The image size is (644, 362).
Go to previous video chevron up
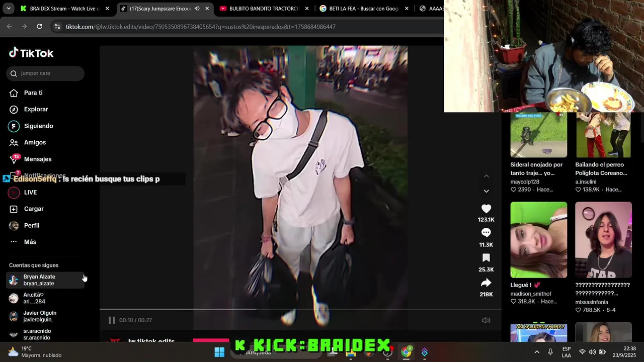click(486, 176)
